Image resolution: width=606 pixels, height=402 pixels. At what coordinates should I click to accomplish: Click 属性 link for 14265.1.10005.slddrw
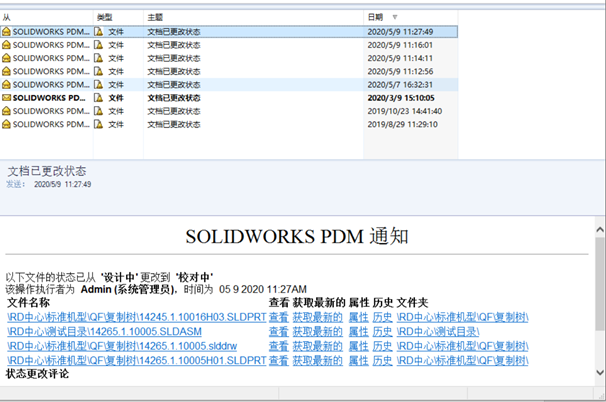coord(359,346)
